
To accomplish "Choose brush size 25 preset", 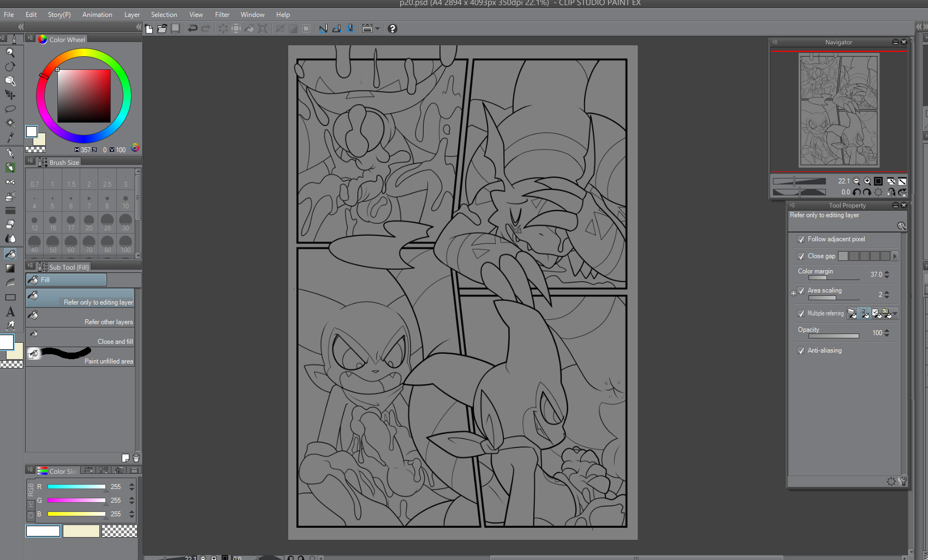I will pyautogui.click(x=108, y=222).
